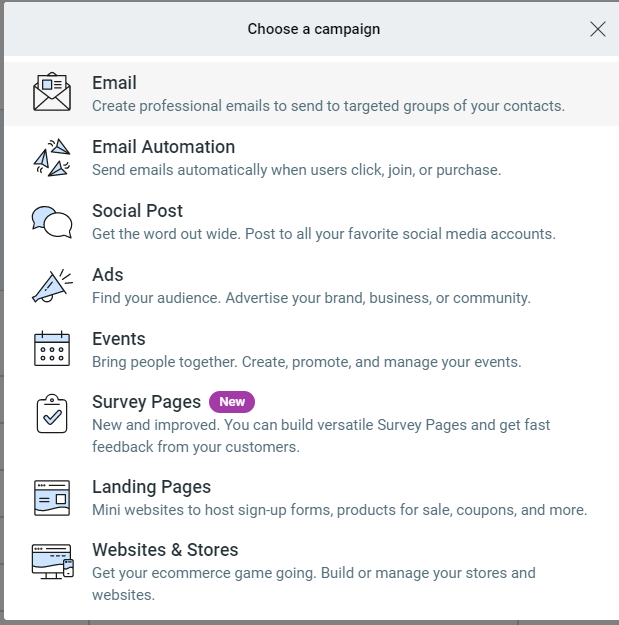The height and width of the screenshot is (625, 619).
Task: Click the 'Choose a campaign' dialog heading
Action: (314, 29)
